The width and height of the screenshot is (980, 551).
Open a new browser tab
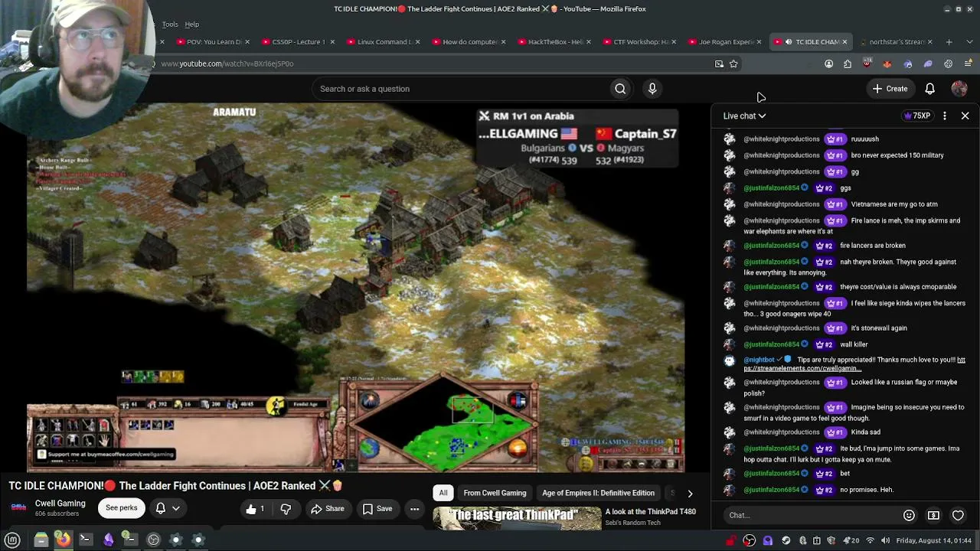pyautogui.click(x=949, y=42)
